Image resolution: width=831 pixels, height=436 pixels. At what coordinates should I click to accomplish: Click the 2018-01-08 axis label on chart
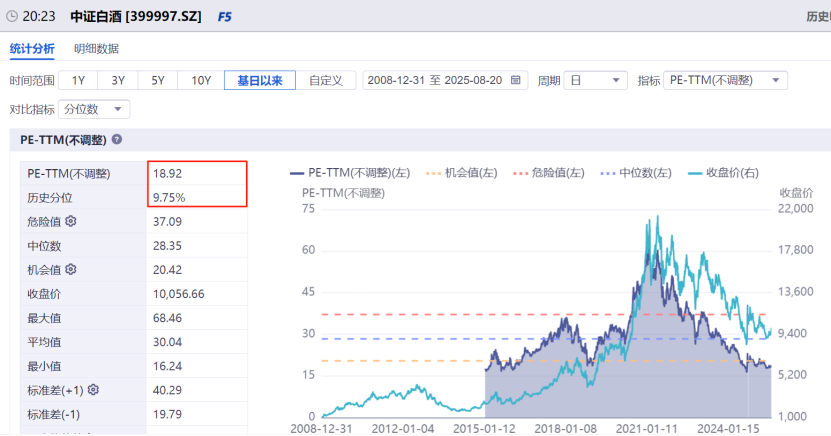(565, 429)
